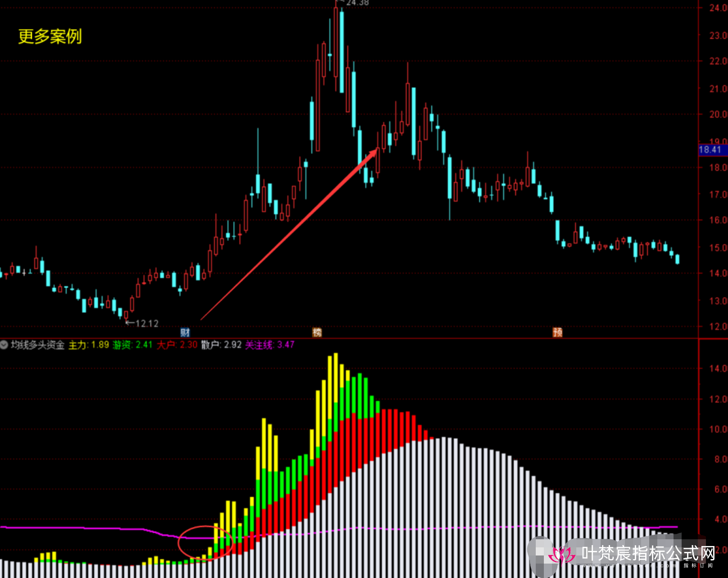The height and width of the screenshot is (578, 728).
Task: Expand the 均线多头资金 indicator dropdown arrow
Action: (x=4, y=345)
